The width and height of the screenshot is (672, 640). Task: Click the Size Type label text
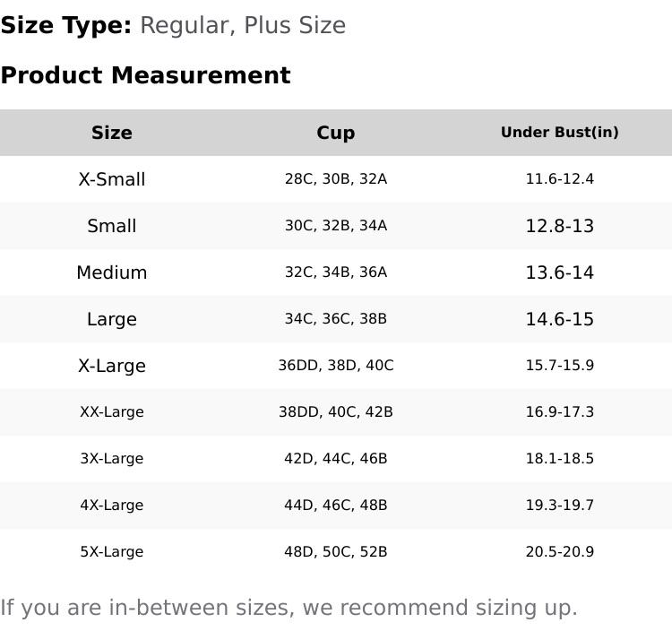click(66, 25)
